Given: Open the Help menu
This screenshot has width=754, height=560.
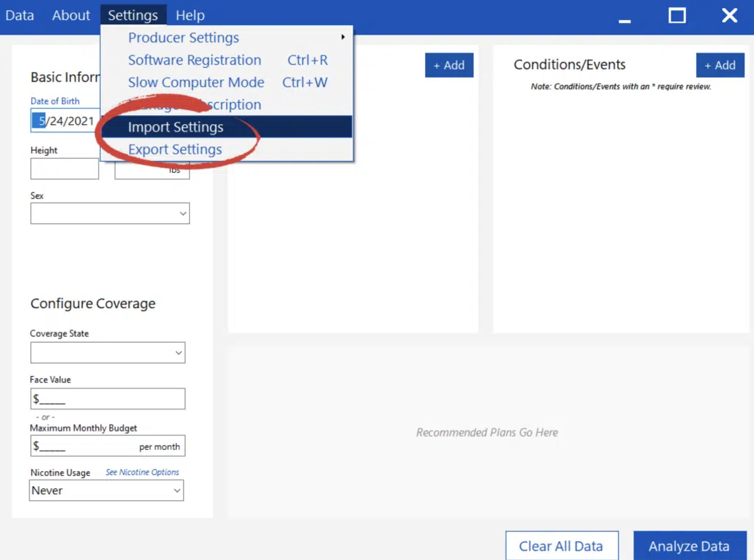Looking at the screenshot, I should point(190,16).
